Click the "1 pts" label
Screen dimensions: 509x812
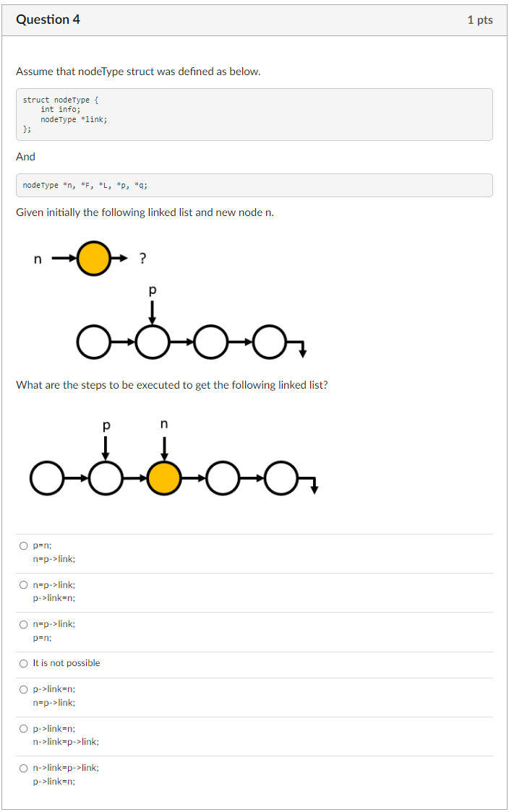tap(481, 20)
